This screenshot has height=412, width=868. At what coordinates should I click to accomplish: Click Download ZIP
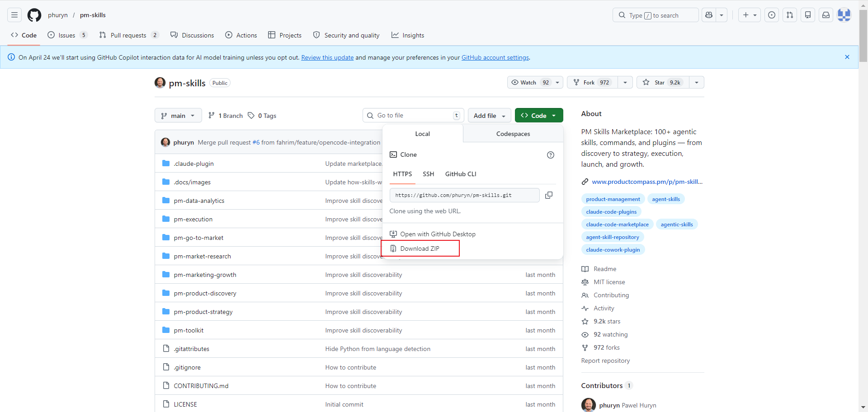[x=420, y=248]
